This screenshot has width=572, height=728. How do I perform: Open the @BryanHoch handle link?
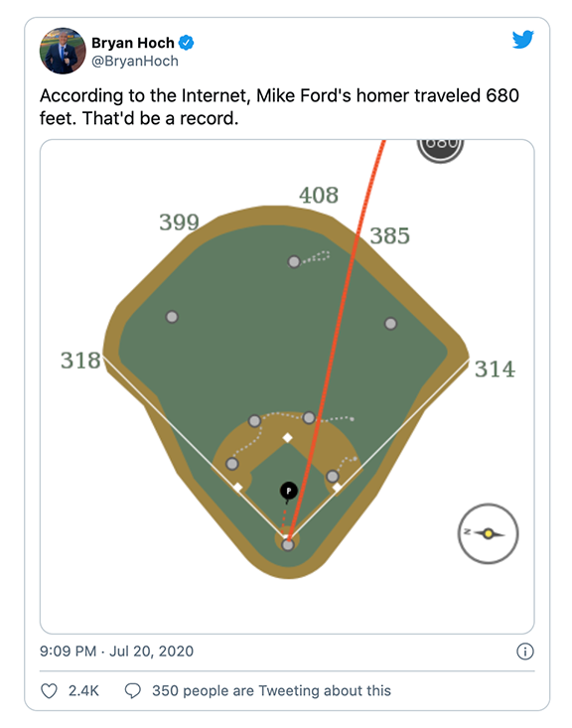[x=135, y=62]
